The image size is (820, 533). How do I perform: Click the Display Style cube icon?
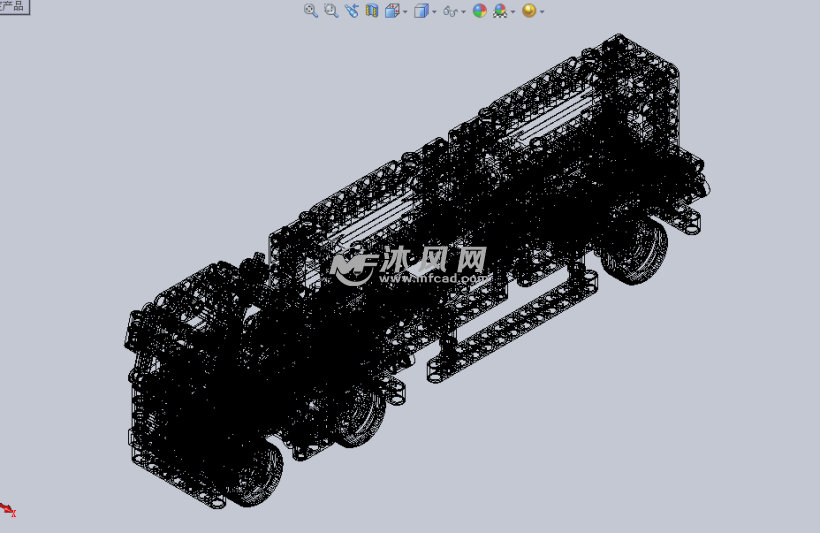click(x=421, y=11)
